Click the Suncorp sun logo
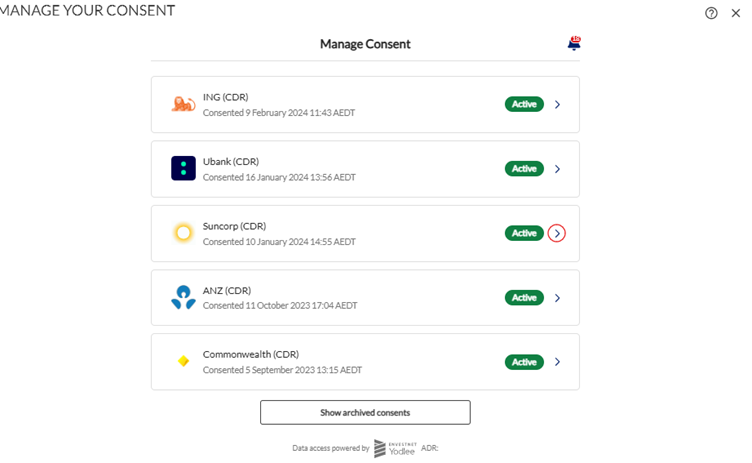The image size is (752, 463). (183, 233)
